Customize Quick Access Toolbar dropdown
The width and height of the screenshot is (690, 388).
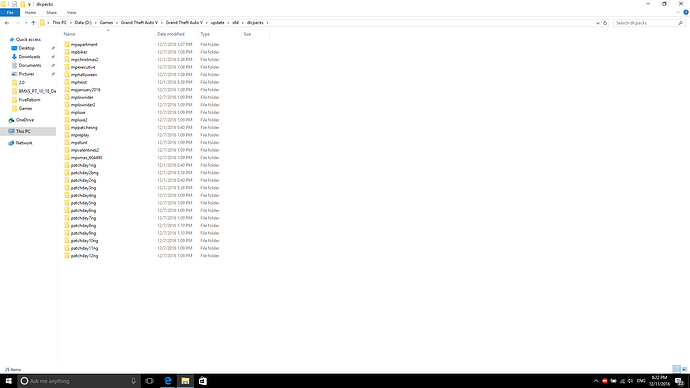click(x=29, y=4)
